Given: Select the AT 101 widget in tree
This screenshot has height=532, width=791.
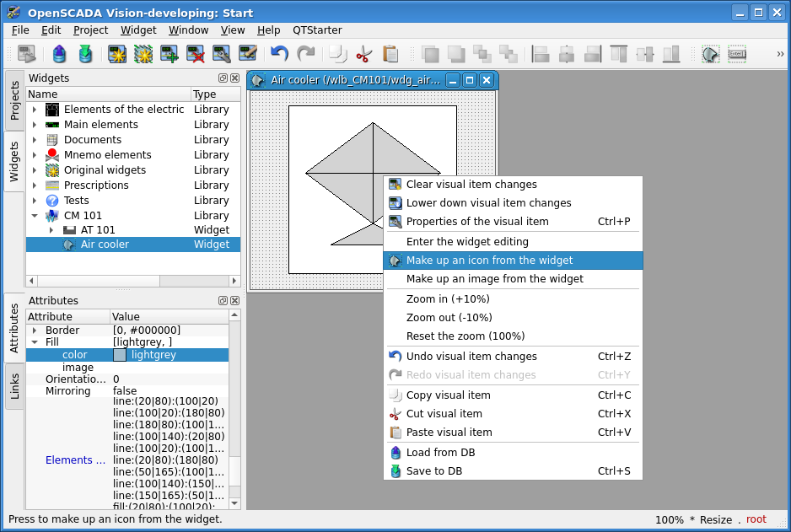Looking at the screenshot, I should (x=98, y=230).
